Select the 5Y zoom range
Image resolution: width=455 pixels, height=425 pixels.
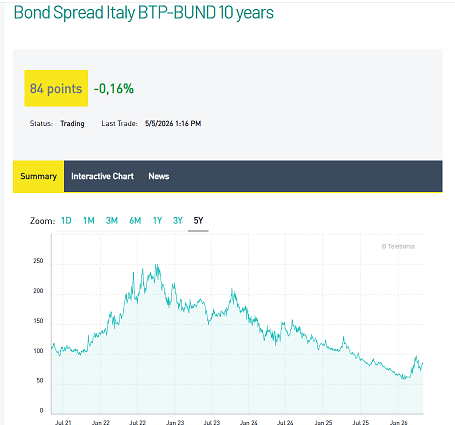click(x=198, y=221)
